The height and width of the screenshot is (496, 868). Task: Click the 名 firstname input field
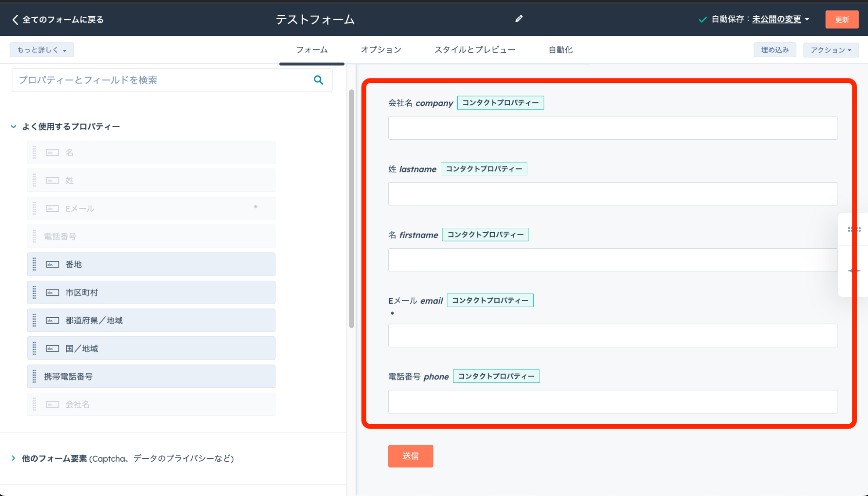pos(613,260)
